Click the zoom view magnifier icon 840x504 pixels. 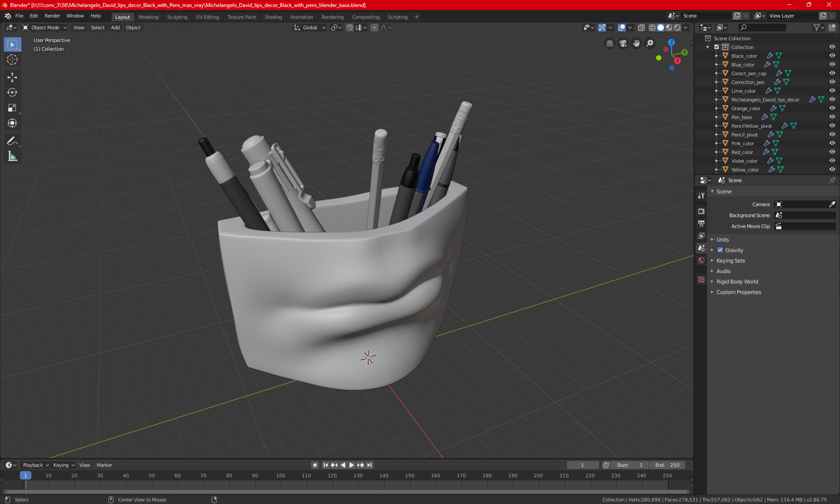[x=650, y=43]
